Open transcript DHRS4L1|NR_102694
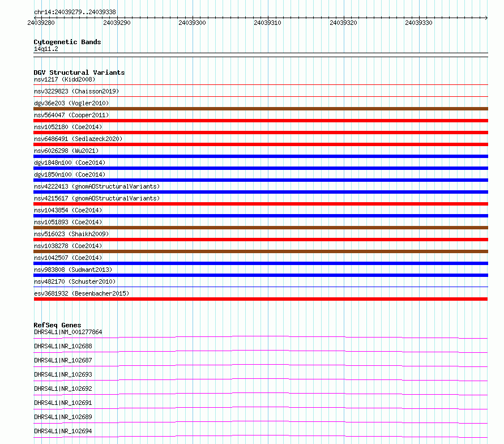Screen dimensions: 504x444 [x=63, y=431]
